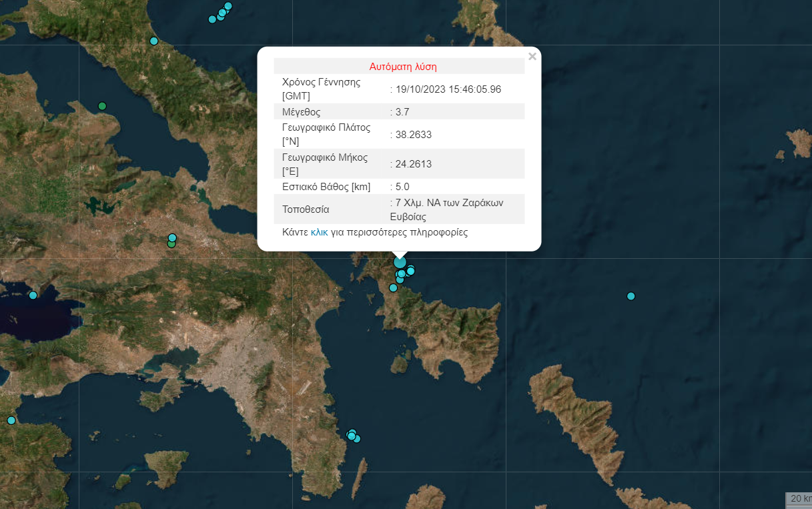Click the southernmost cyan marker below the epicenter cluster
The width and height of the screenshot is (812, 509).
(393, 288)
